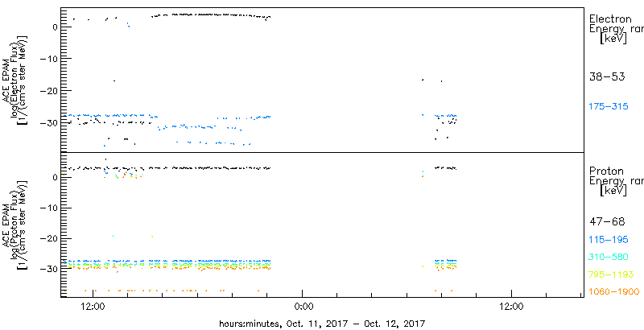Click the blue 175-315 electron legend label
The width and height of the screenshot is (644, 330).
click(x=609, y=107)
